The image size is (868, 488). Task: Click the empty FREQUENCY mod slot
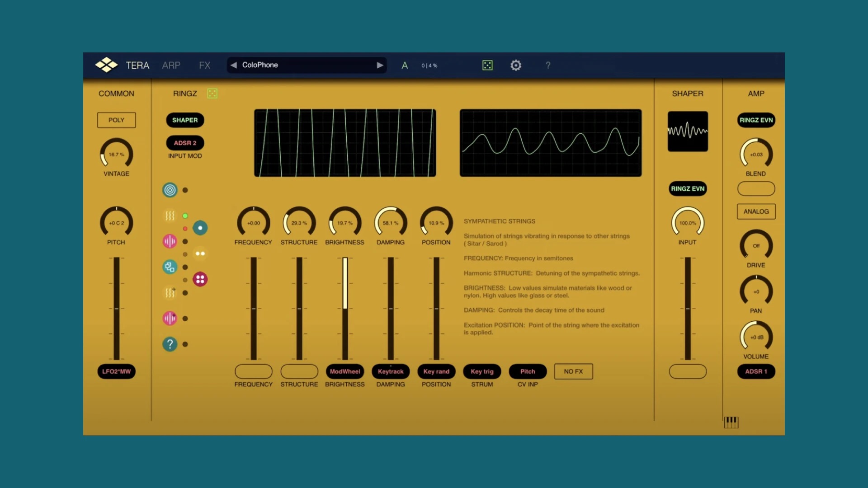pos(254,371)
